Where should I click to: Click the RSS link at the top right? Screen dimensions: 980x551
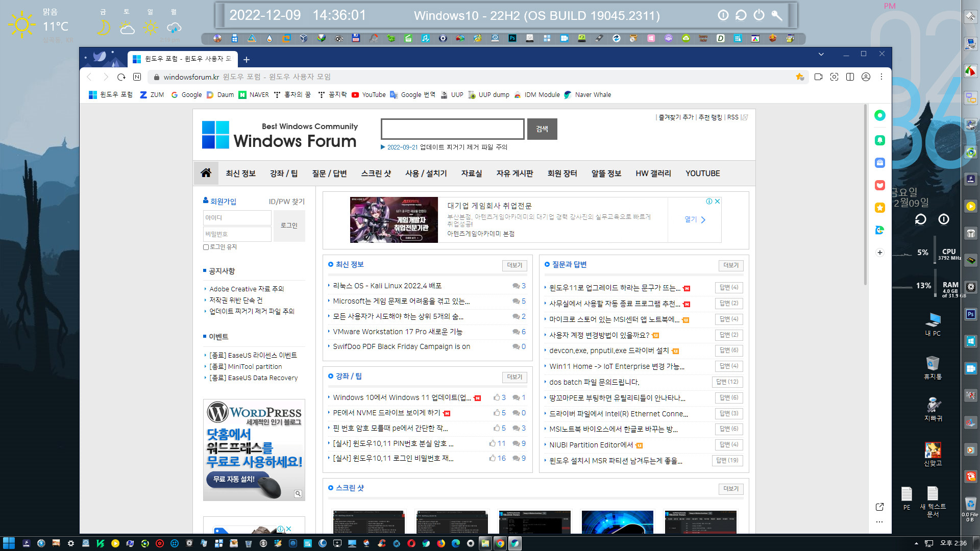(732, 117)
